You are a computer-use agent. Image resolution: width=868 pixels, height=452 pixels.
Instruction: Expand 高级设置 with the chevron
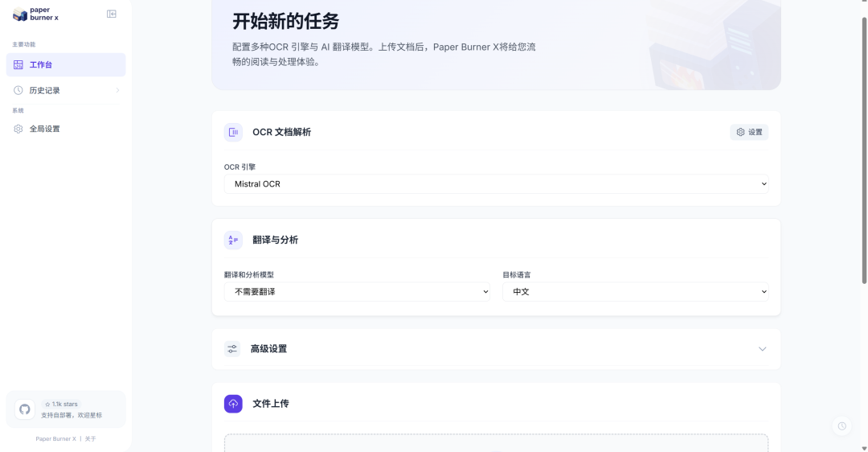tap(762, 349)
